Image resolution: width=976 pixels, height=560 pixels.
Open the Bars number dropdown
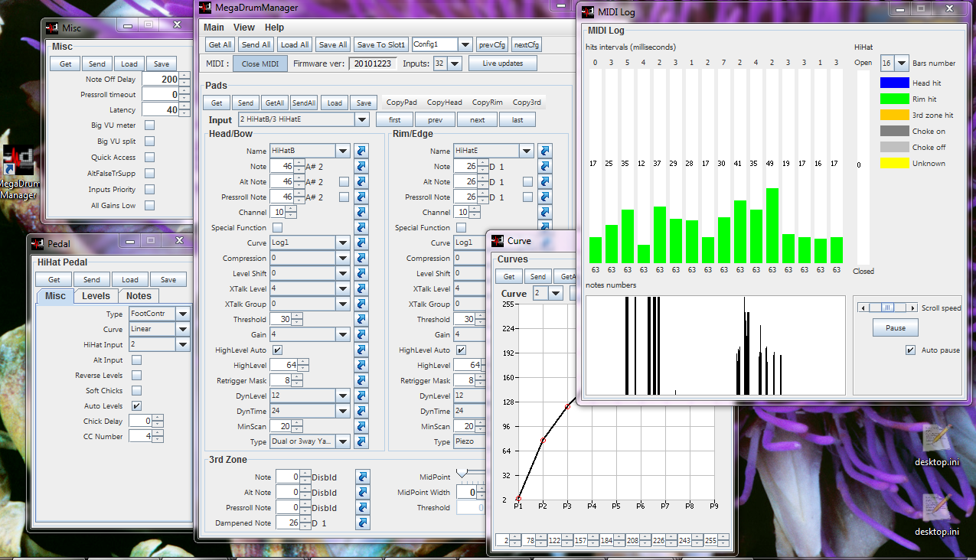(x=901, y=63)
